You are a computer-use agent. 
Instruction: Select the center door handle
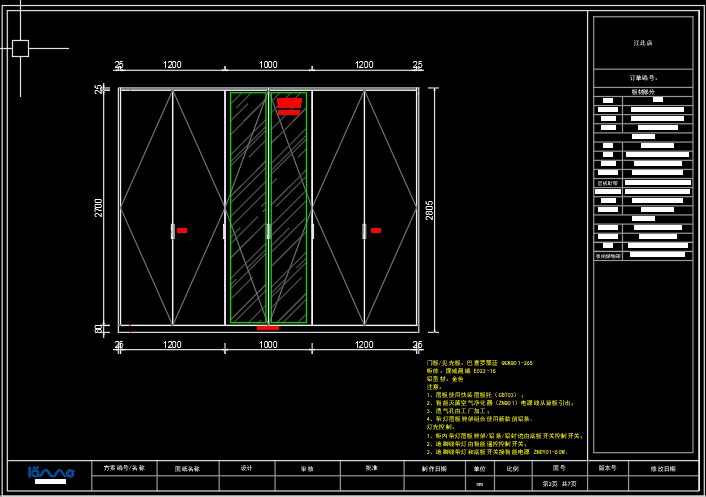coord(268,231)
